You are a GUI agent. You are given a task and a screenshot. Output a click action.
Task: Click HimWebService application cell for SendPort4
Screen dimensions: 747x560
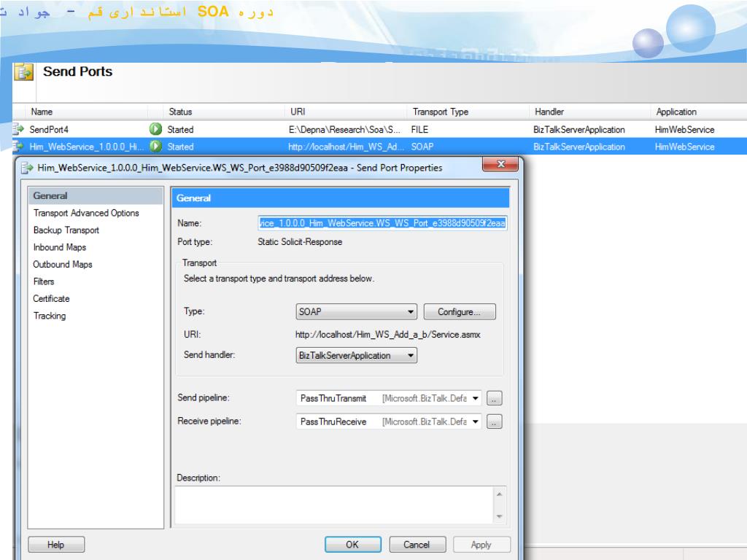click(x=684, y=130)
